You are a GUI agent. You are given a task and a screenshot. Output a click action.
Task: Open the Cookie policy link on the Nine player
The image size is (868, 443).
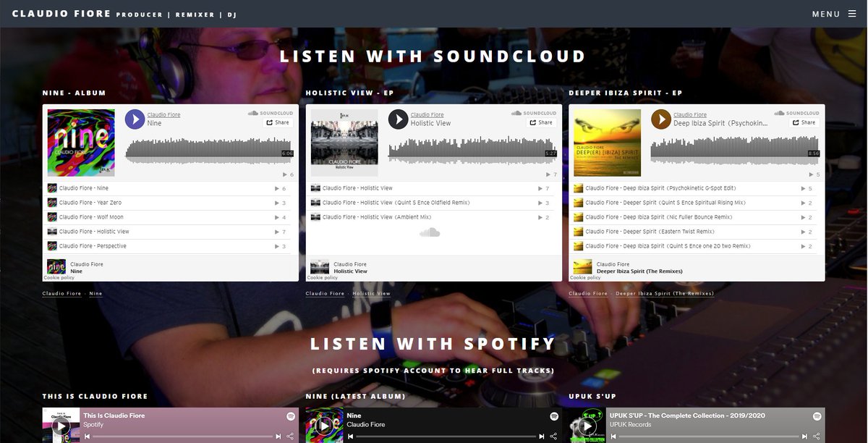[58, 277]
